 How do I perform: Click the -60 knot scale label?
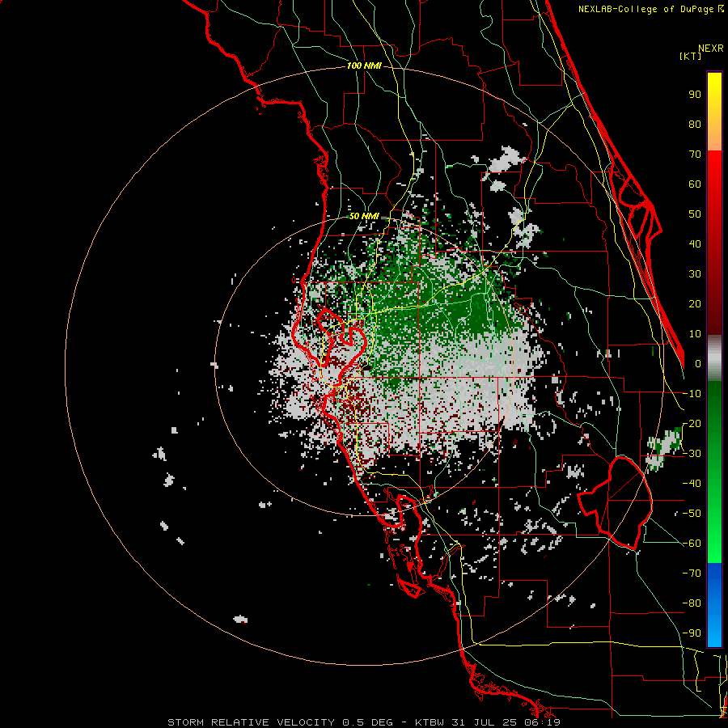692,544
